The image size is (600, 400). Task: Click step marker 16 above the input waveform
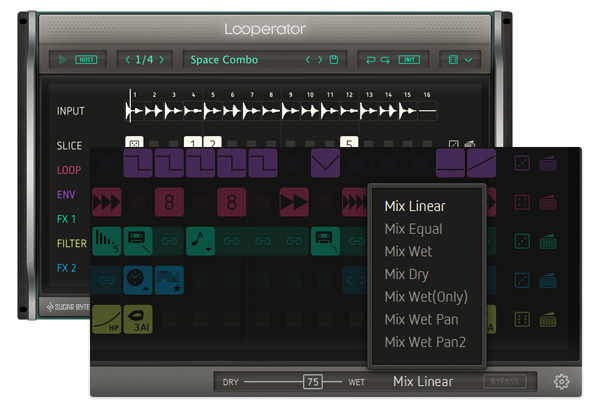tap(427, 95)
